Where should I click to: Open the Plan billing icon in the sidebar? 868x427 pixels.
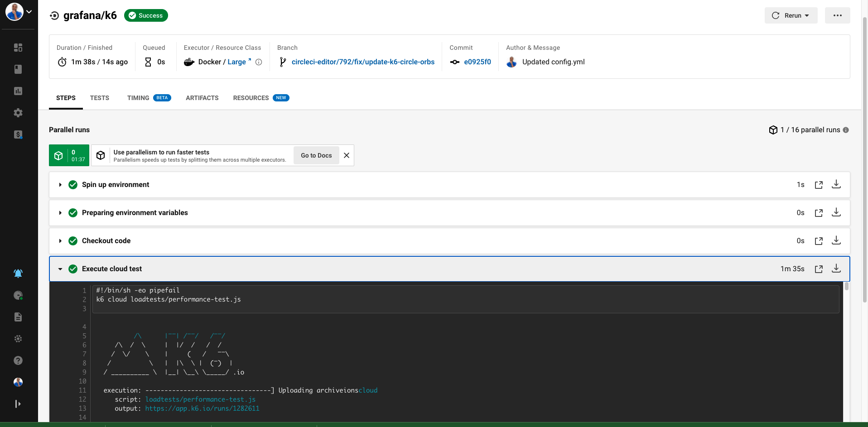[x=18, y=134]
